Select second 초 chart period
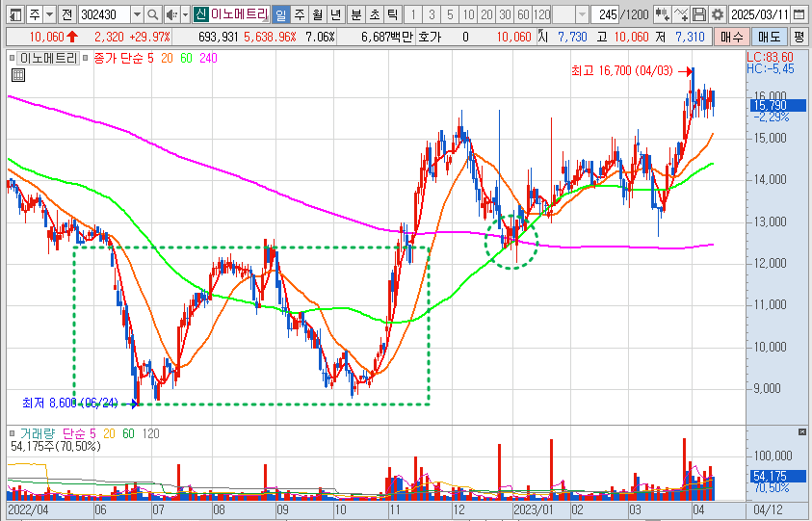 (x=375, y=14)
